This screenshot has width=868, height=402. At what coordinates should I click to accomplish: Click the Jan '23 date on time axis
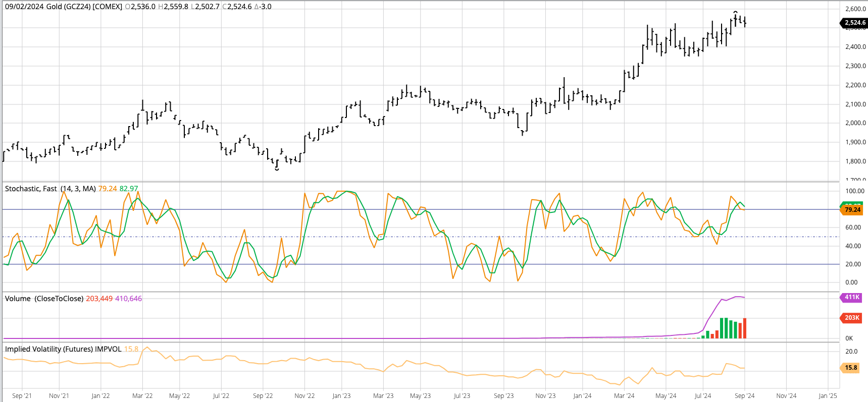(341, 396)
